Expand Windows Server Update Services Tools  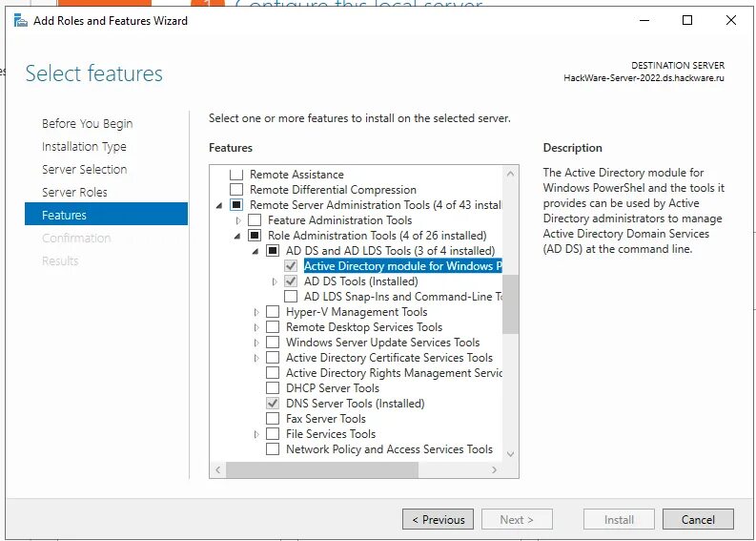(256, 343)
